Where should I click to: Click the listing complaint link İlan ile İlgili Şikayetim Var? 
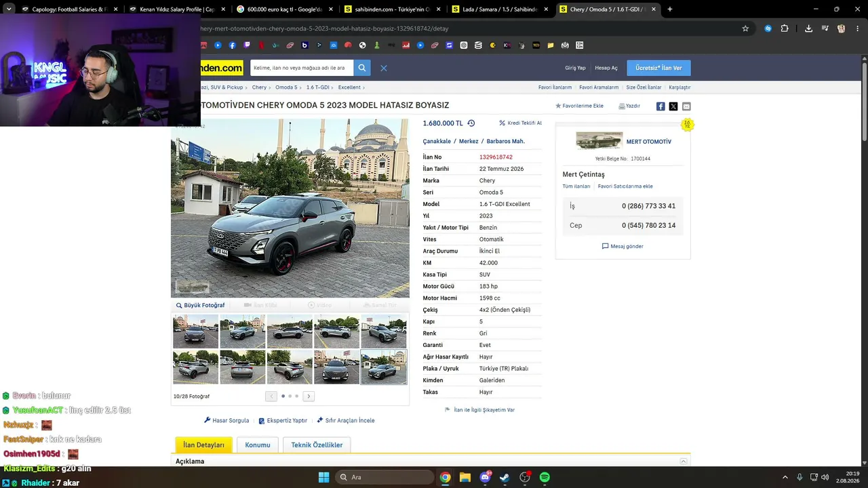[479, 410]
